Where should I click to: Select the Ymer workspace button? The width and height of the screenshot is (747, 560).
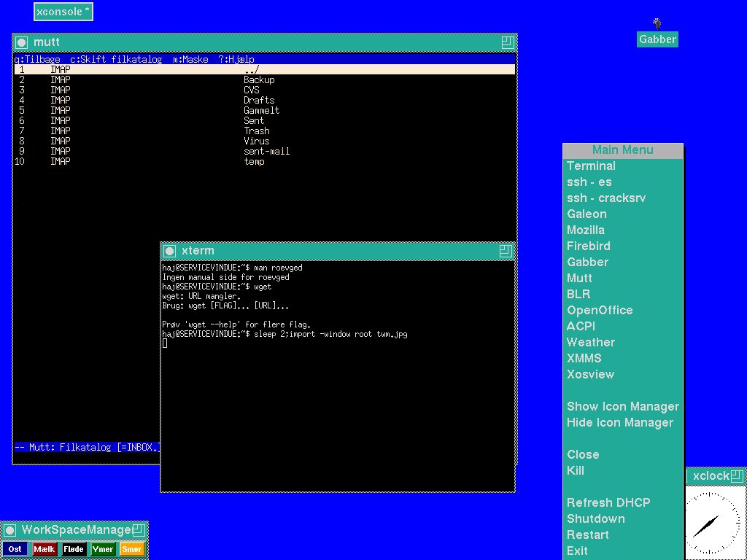(x=103, y=549)
